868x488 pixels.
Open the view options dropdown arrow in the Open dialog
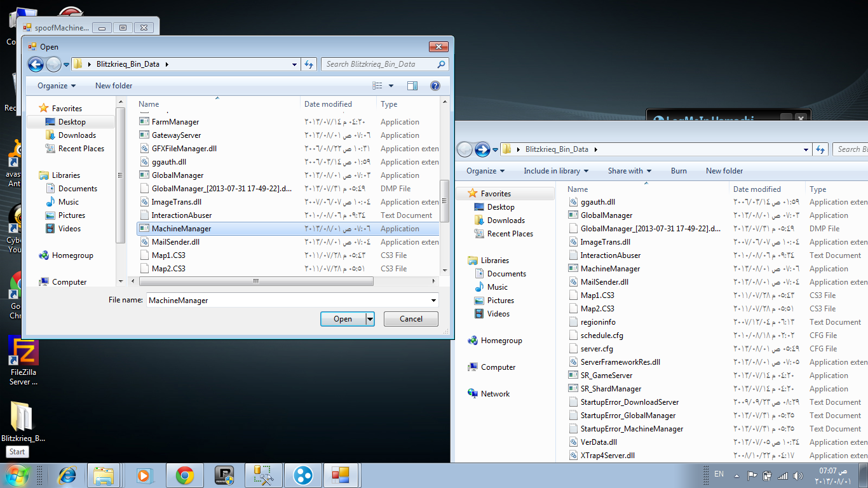[391, 86]
